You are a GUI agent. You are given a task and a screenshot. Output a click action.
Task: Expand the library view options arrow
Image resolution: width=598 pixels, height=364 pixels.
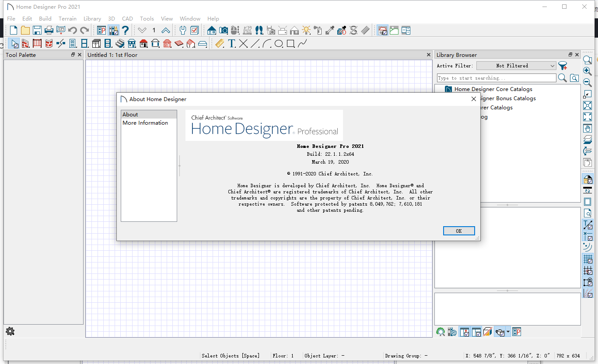point(508,332)
